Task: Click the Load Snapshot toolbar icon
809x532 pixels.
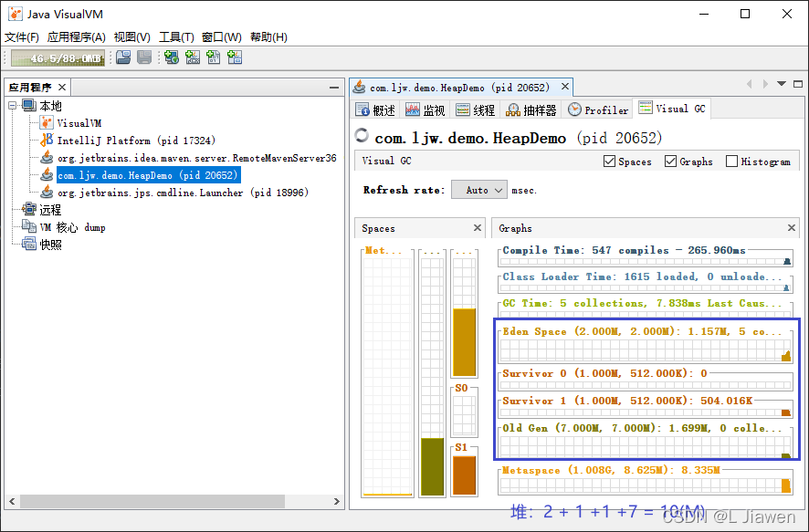Action: click(x=123, y=57)
